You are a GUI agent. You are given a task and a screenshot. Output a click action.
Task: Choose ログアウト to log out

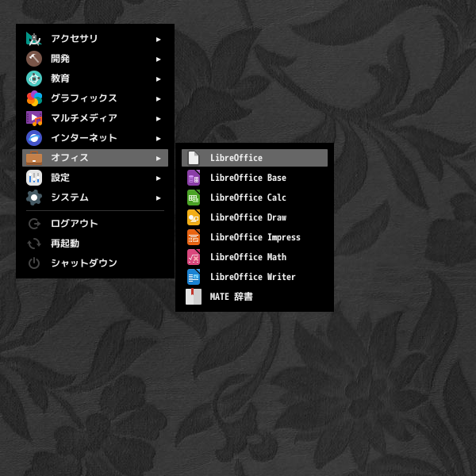(x=95, y=224)
